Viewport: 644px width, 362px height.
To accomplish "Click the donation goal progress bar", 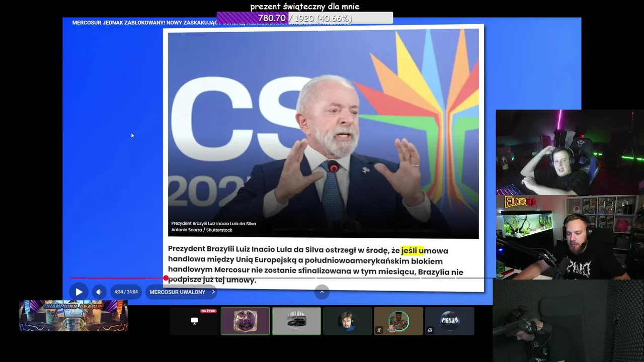I will (x=305, y=18).
